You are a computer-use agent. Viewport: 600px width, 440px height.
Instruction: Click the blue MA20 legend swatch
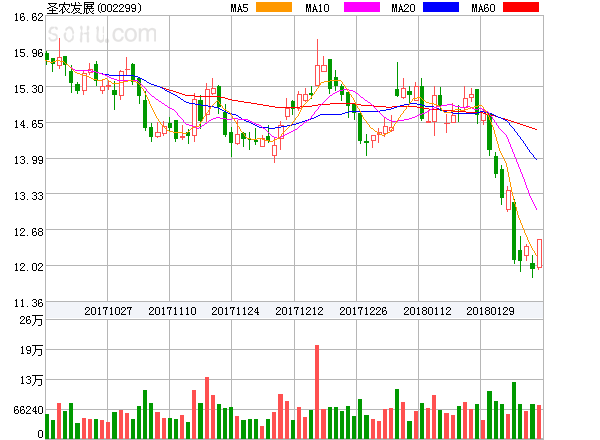click(441, 7)
